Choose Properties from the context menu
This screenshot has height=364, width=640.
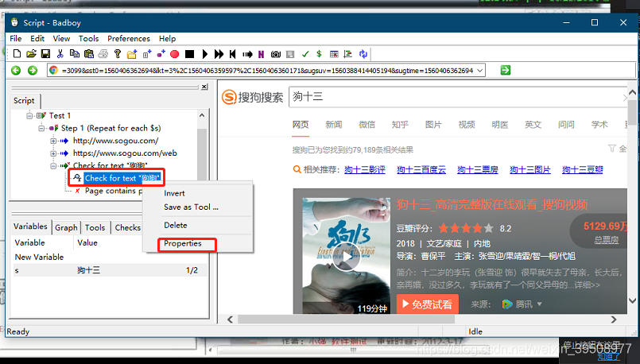183,243
